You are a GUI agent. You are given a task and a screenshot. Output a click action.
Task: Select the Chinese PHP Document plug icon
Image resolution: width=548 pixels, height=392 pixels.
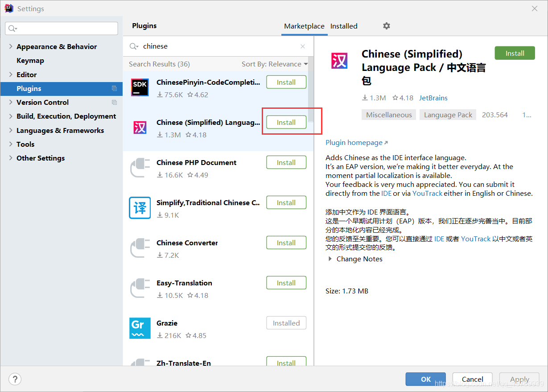140,168
